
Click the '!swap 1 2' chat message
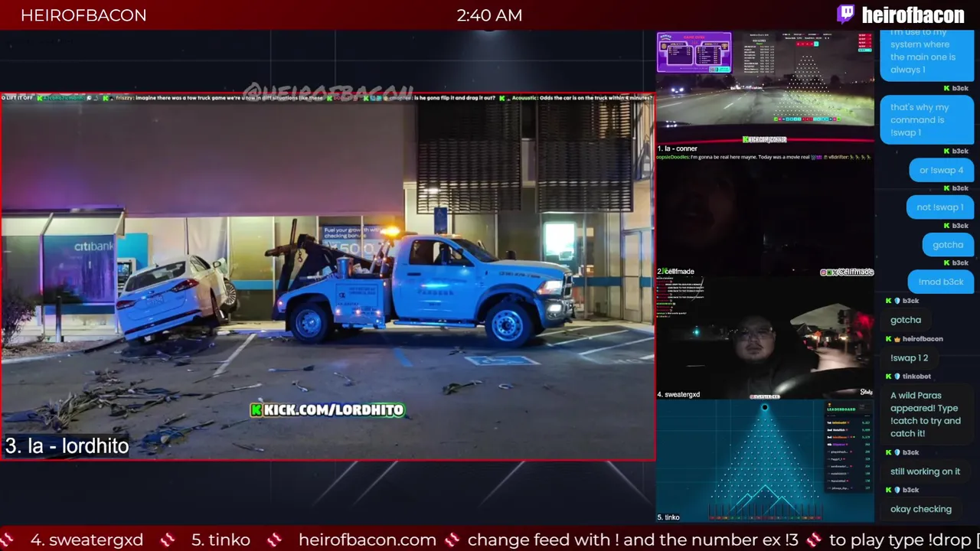point(909,358)
